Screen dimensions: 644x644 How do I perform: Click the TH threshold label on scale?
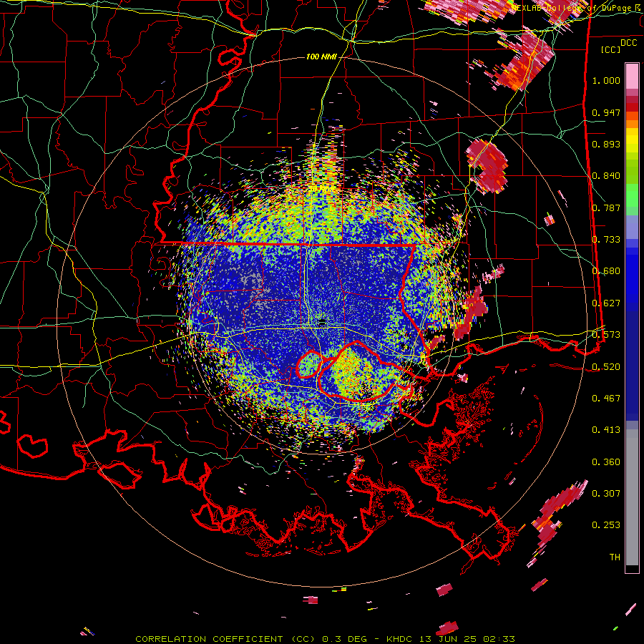tap(615, 557)
